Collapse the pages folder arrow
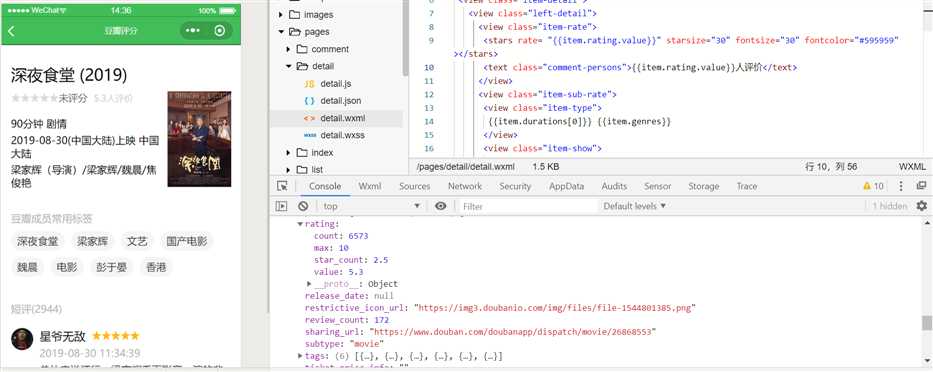933x372 pixels. [x=280, y=32]
